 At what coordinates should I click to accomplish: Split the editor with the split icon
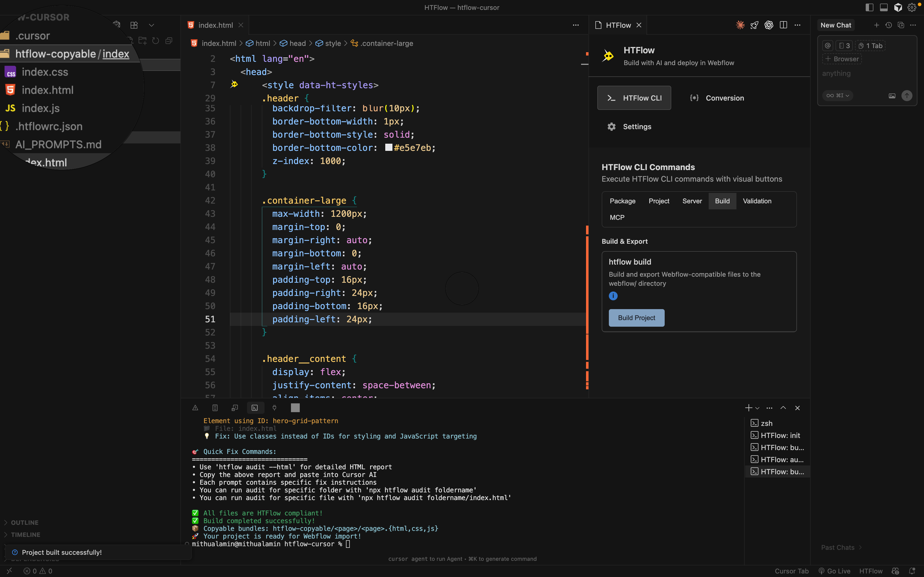click(x=783, y=25)
